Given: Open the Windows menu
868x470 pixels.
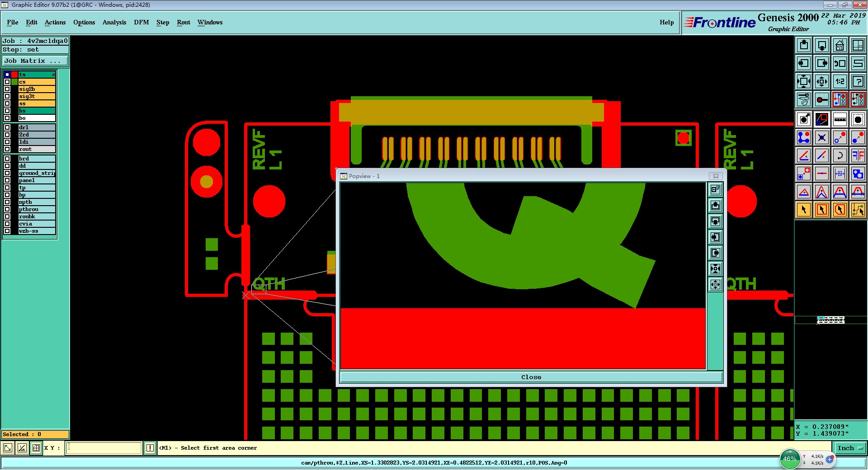Looking at the screenshot, I should click(x=210, y=22).
